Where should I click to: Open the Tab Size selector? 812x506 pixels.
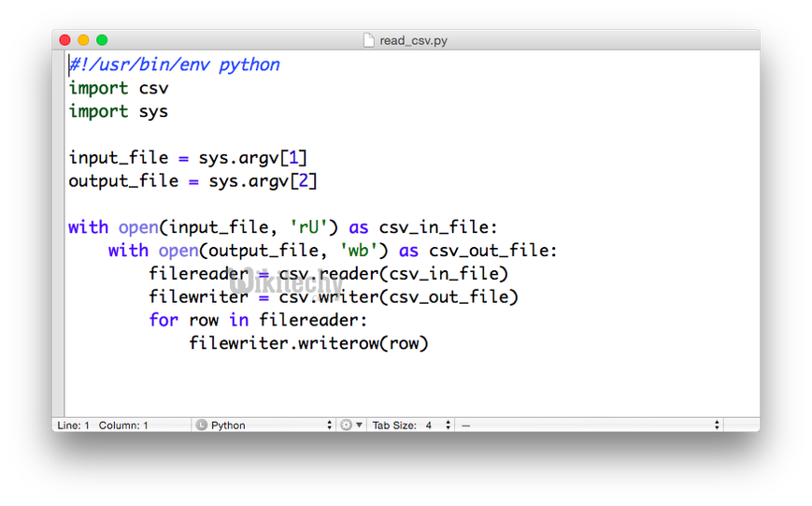pos(412,426)
